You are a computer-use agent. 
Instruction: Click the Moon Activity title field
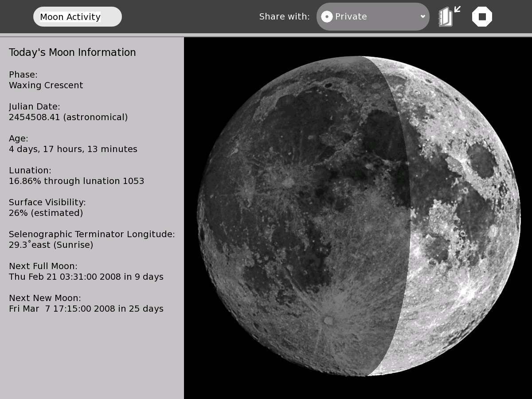[77, 17]
